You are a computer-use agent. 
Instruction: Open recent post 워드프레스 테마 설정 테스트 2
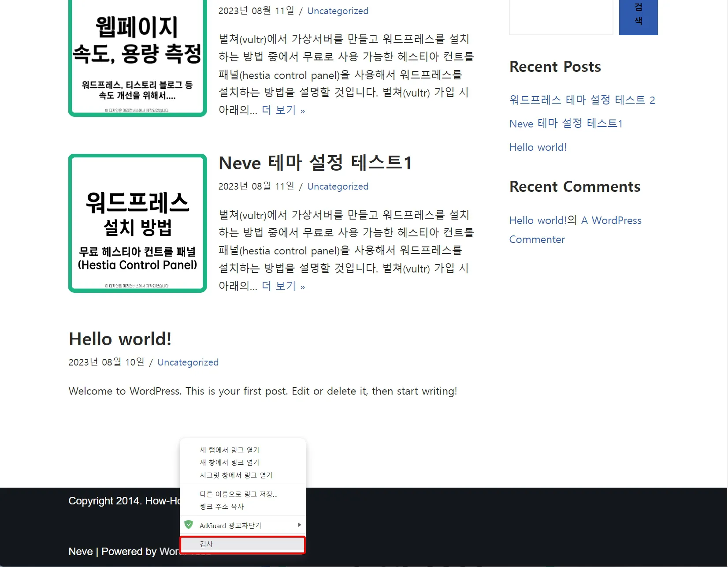point(582,100)
